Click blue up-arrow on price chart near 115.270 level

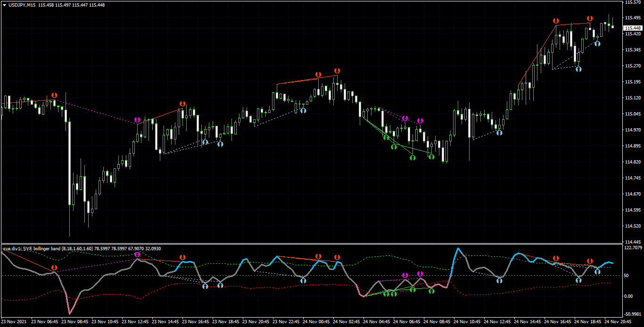[578, 69]
